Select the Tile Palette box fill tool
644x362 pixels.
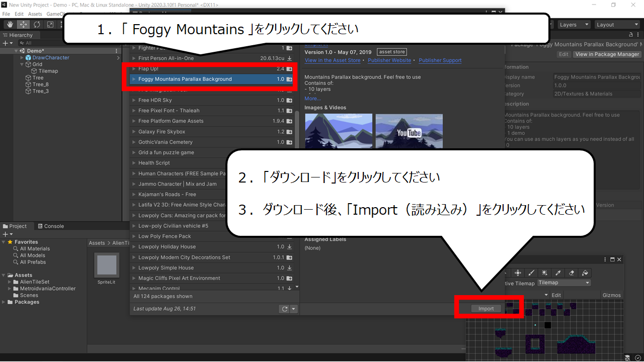pos(545,273)
